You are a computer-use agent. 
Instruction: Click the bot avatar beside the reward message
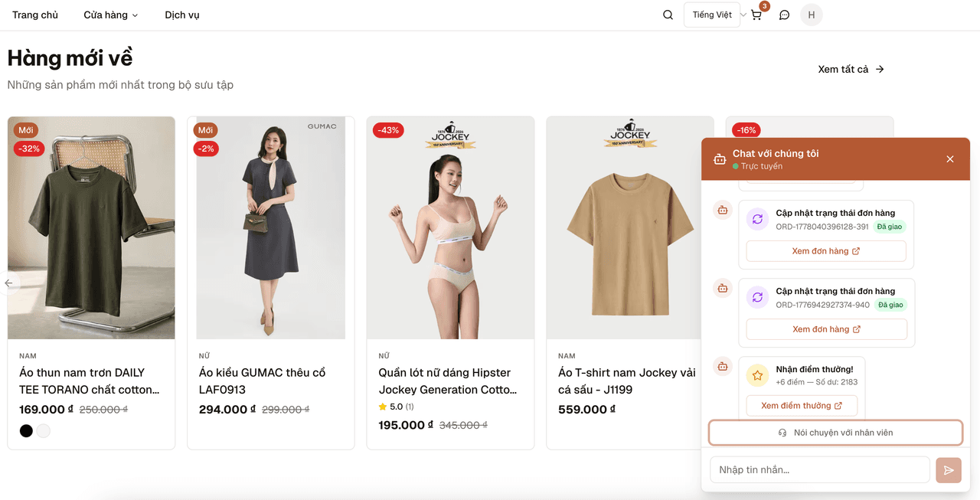click(x=723, y=366)
